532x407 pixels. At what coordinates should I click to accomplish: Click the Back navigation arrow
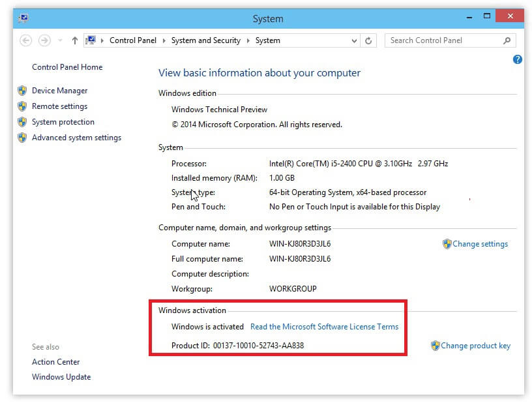(x=25, y=40)
